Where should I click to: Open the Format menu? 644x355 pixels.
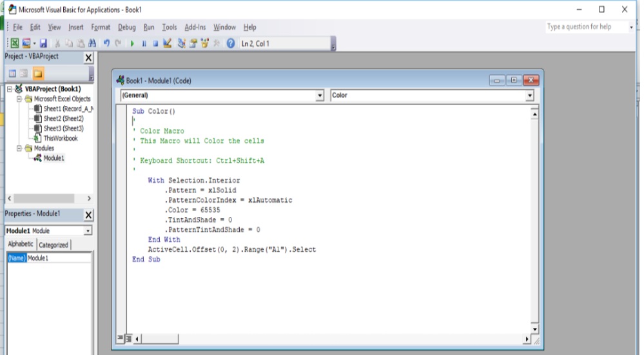(x=101, y=27)
